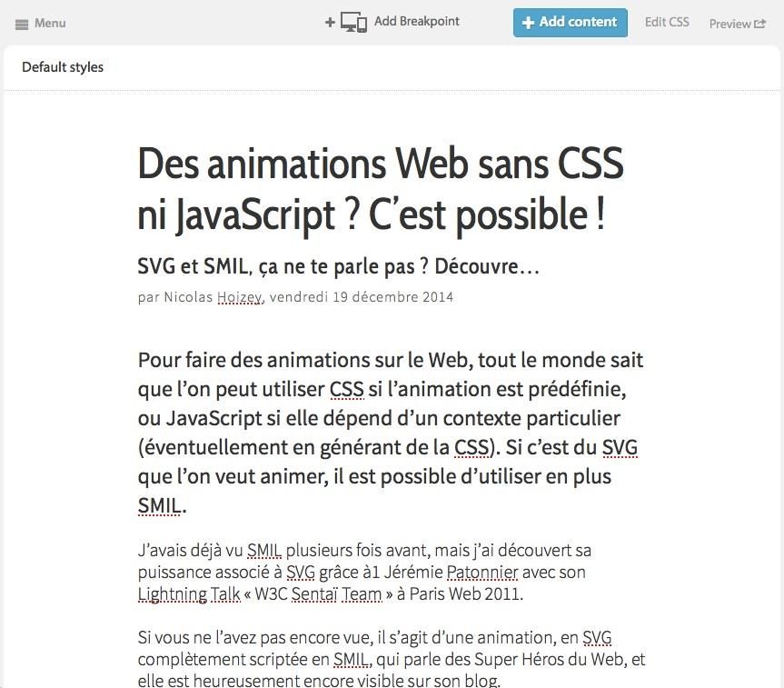Screen dimensions: 784x688
Task: Click the Menu text label
Action: [x=50, y=24]
